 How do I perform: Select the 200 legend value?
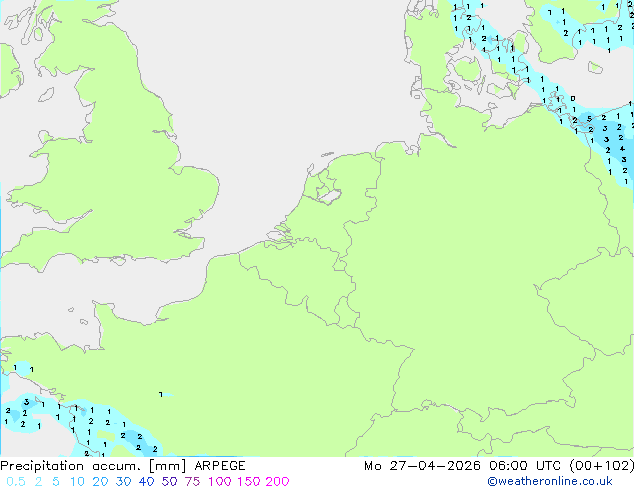(x=277, y=482)
